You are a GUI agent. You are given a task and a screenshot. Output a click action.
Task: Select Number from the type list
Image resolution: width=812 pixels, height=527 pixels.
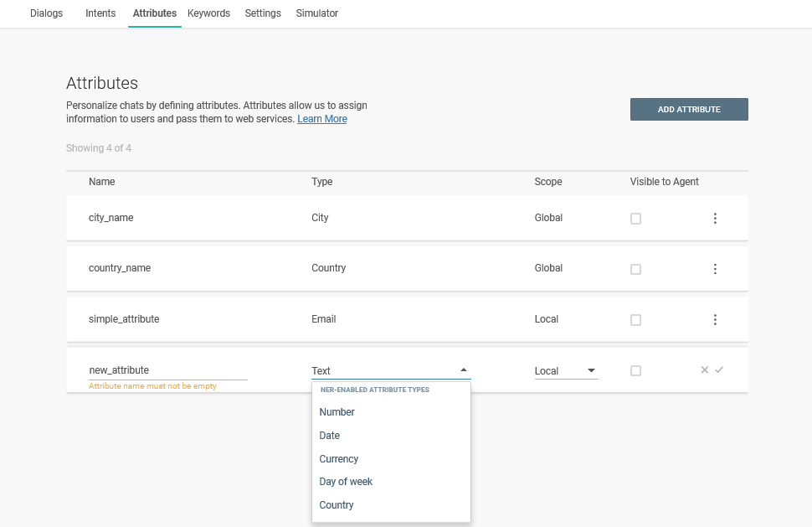click(337, 412)
